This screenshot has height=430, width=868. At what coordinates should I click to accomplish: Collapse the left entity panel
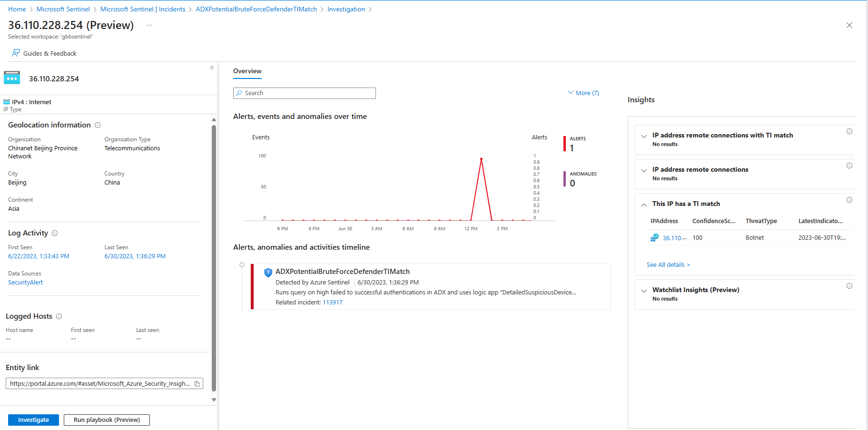point(212,68)
